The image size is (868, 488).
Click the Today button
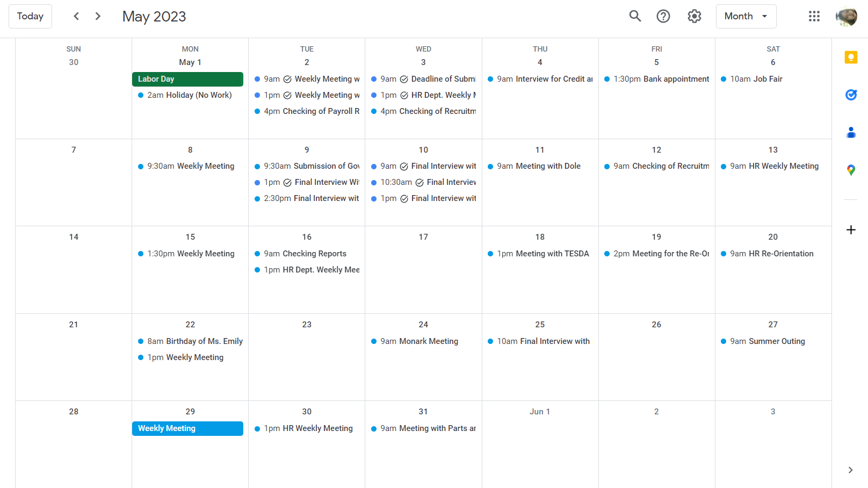[30, 16]
